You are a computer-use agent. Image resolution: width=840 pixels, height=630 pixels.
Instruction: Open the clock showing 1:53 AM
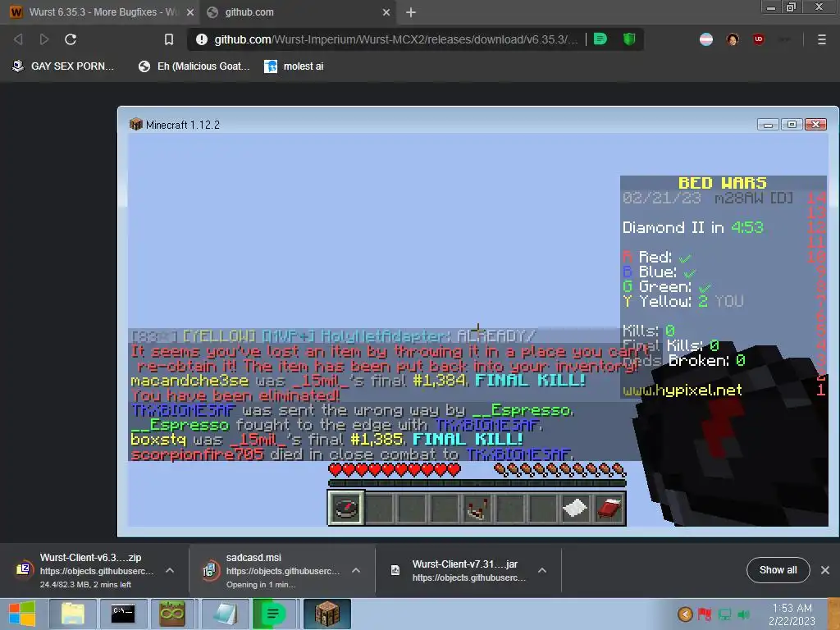[x=792, y=614]
